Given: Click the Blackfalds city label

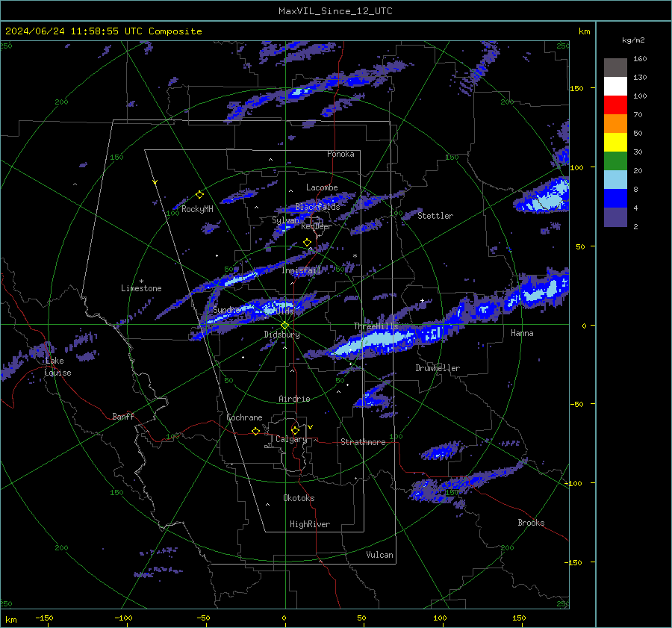Looking at the screenshot, I should tap(317, 207).
